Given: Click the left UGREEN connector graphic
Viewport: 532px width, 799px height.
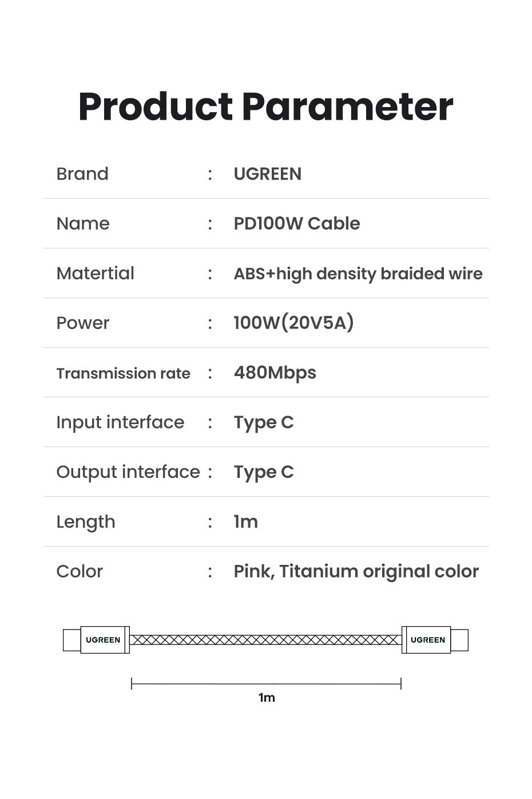Looking at the screenshot, I should tap(104, 640).
